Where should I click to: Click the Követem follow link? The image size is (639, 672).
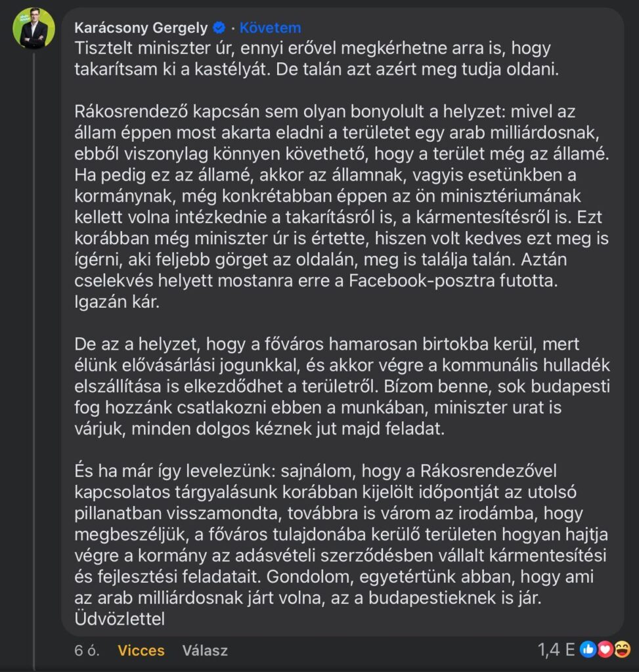click(x=270, y=28)
